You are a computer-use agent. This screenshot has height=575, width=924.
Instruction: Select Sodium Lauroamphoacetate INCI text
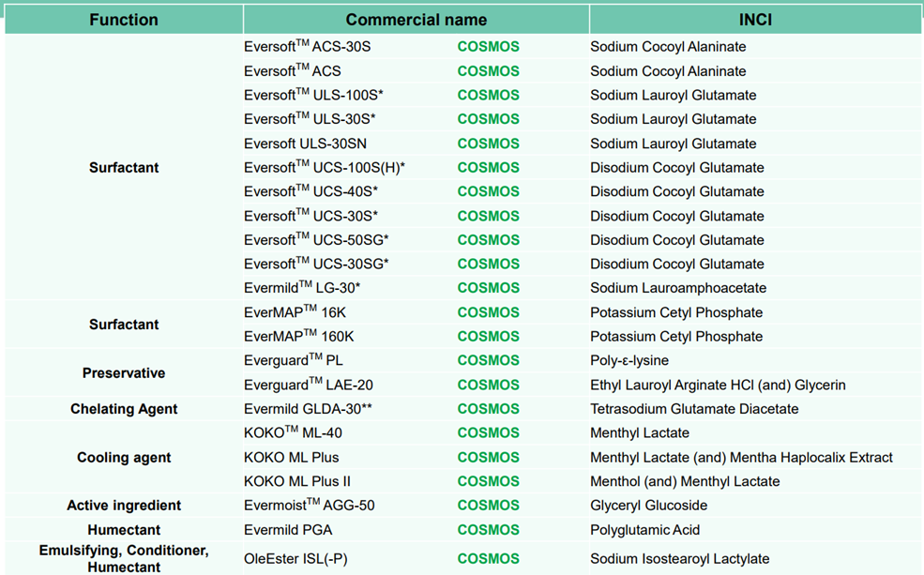pyautogui.click(x=678, y=288)
